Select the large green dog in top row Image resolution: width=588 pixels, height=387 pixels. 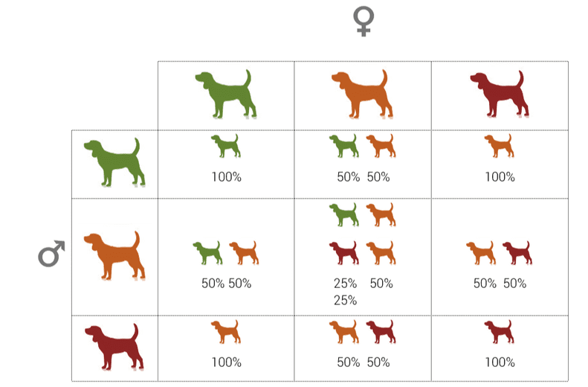click(226, 94)
